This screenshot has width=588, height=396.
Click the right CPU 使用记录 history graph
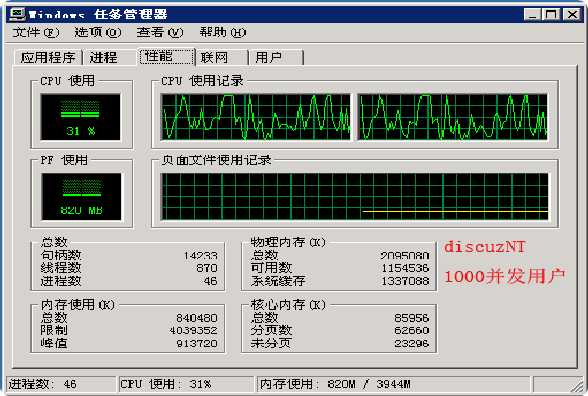point(453,117)
